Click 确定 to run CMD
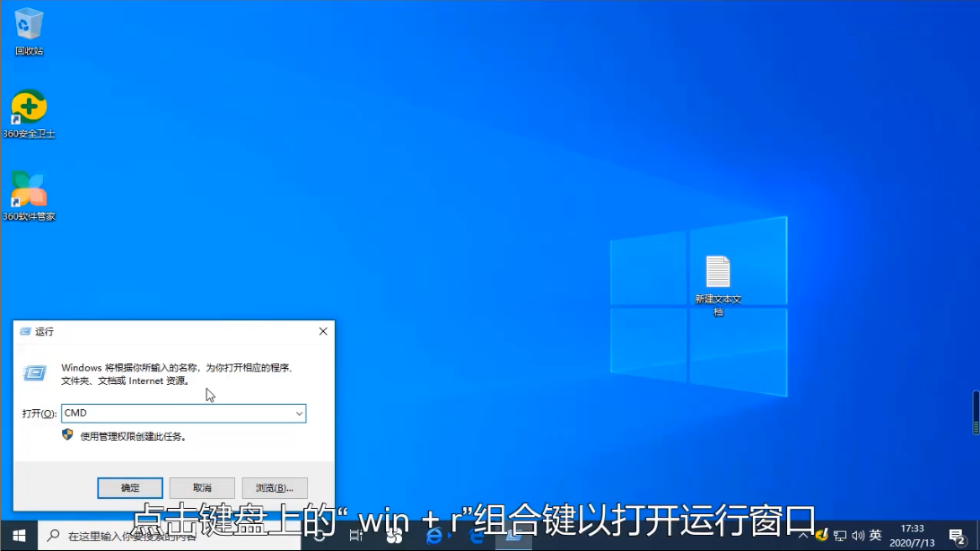 click(x=130, y=487)
